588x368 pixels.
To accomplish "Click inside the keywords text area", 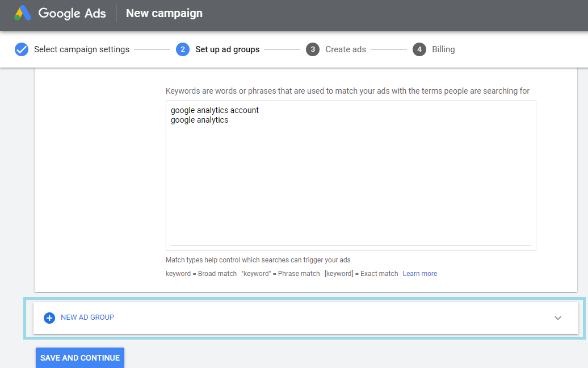I will 351,175.
